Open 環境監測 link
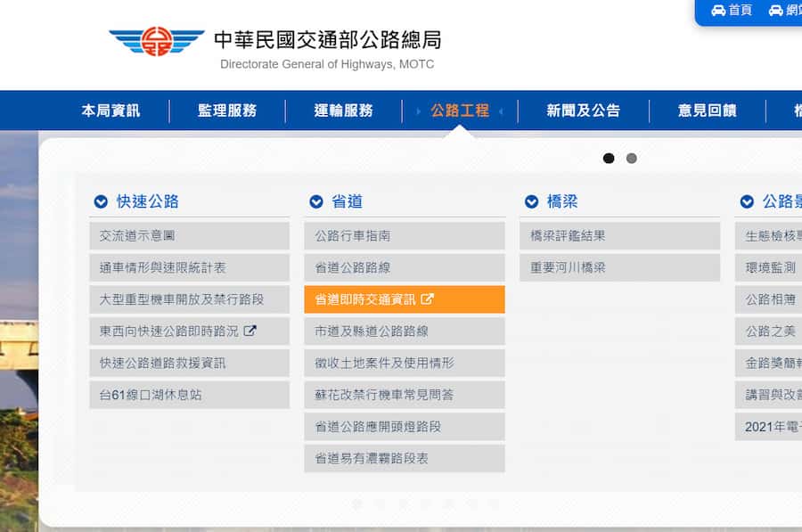Viewport: 802px width, 532px height. tap(769, 267)
